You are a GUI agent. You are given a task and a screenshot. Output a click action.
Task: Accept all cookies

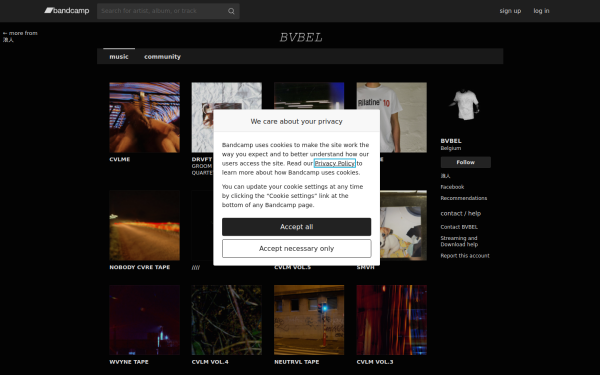click(x=297, y=227)
